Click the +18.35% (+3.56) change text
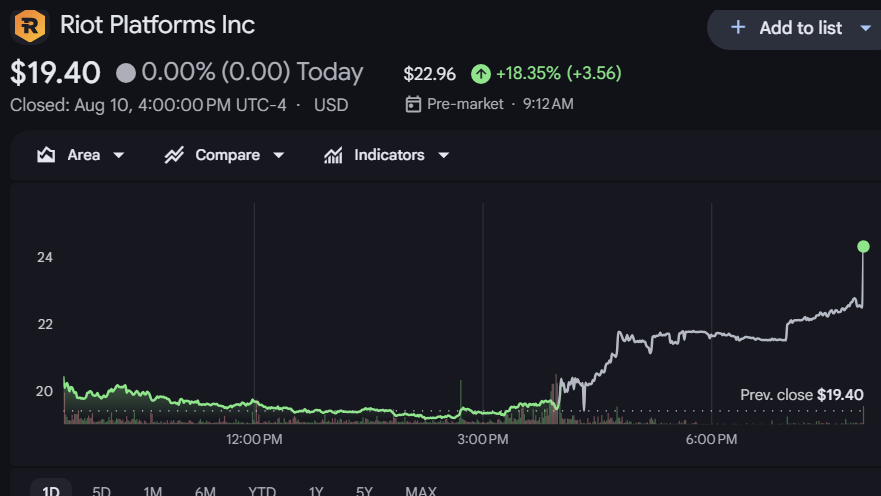 (x=558, y=73)
